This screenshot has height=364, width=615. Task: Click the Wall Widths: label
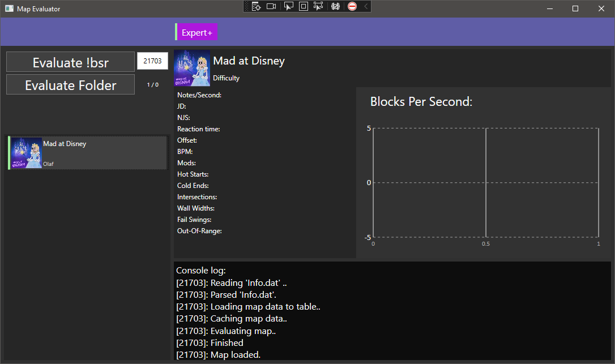click(196, 208)
